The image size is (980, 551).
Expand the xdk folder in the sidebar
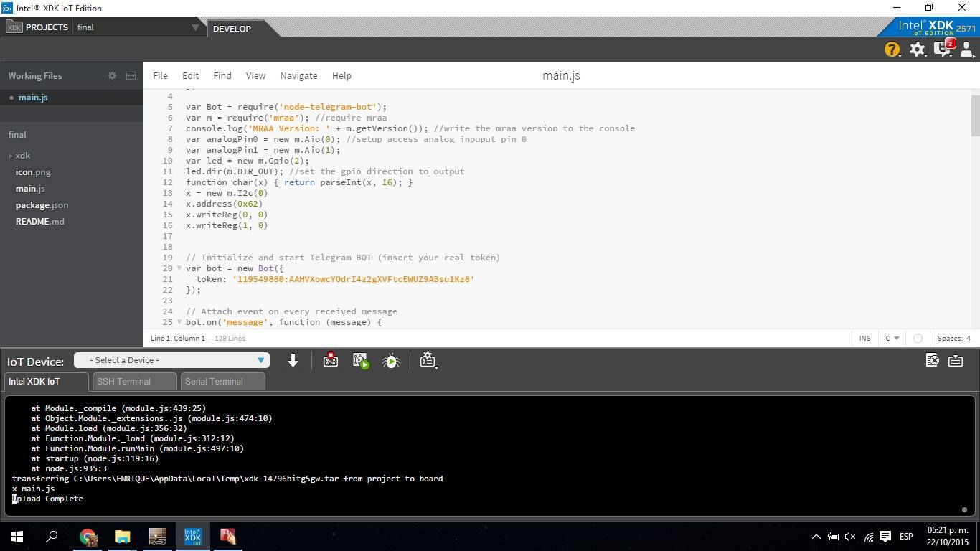tap(11, 155)
